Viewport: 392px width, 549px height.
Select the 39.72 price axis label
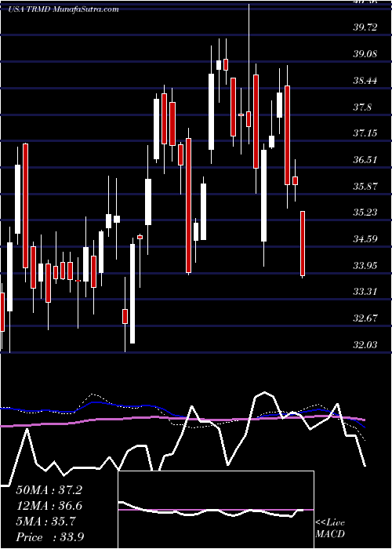pos(365,27)
